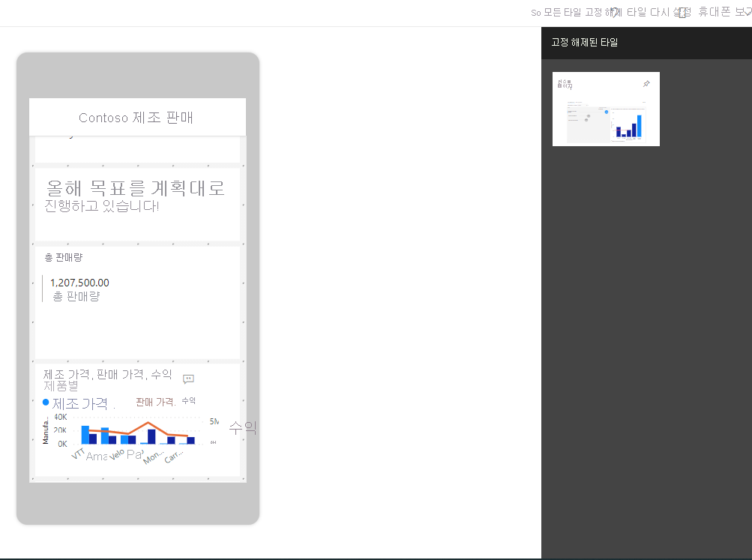The width and height of the screenshot is (752, 560).
Task: Click 타일 다시 설정 (reset tiles)
Action: (659, 13)
